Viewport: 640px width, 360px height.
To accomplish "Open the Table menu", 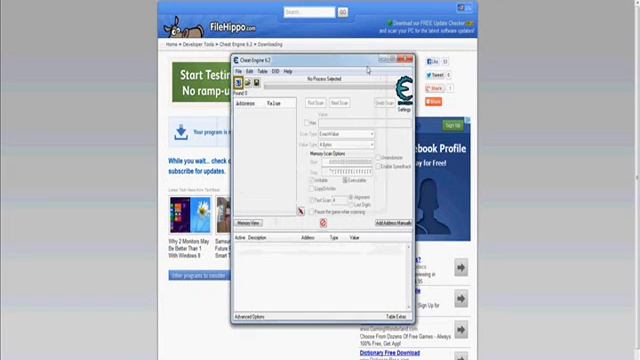I will click(262, 71).
